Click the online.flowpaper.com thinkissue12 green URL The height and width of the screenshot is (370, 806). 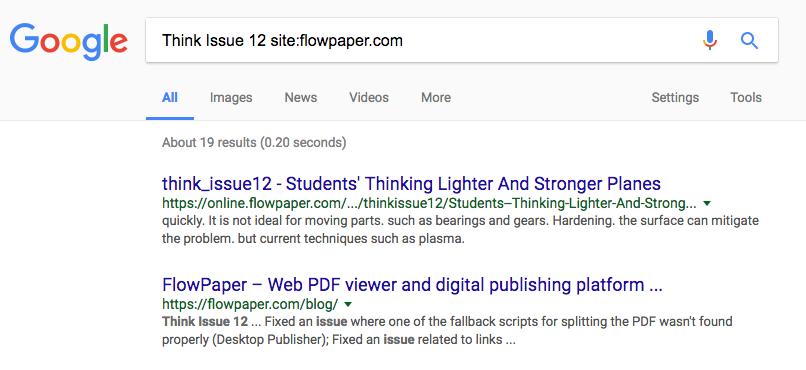[429, 204]
